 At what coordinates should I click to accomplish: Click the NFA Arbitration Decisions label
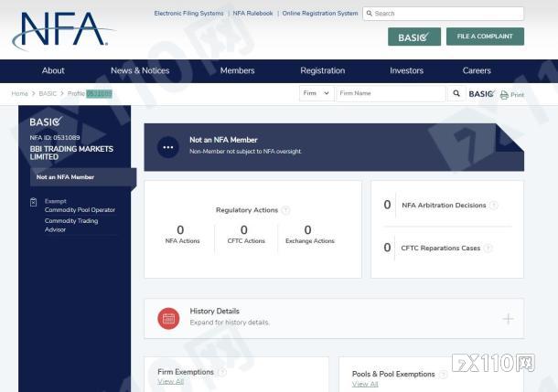[444, 205]
